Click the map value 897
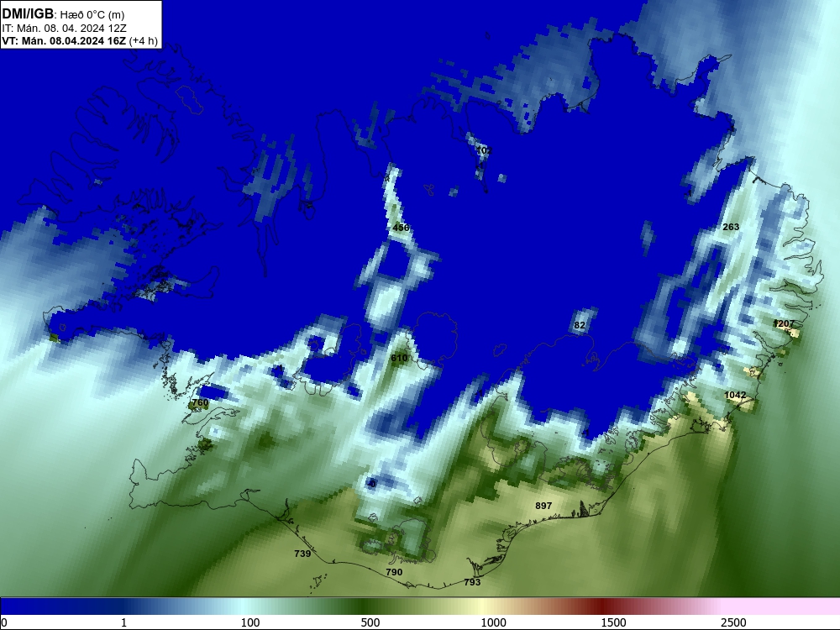 coord(543,505)
